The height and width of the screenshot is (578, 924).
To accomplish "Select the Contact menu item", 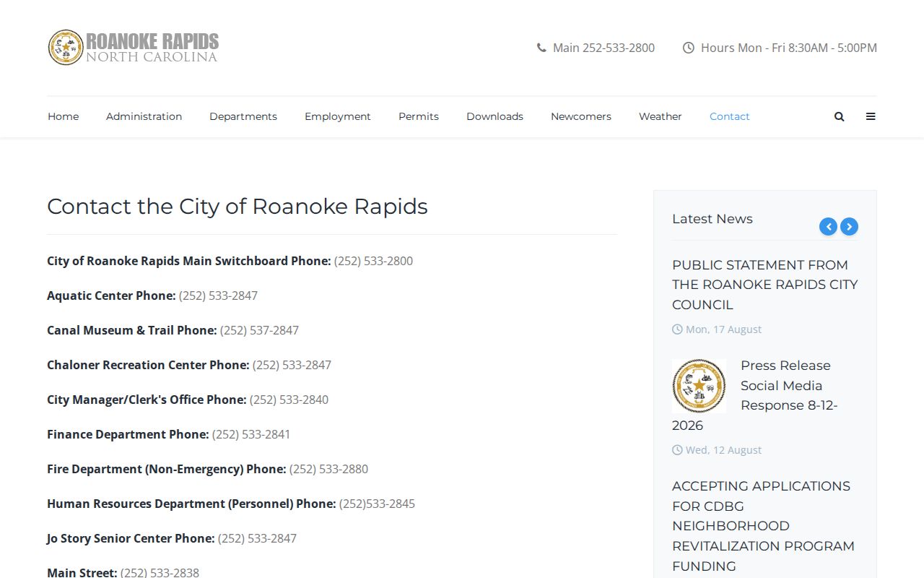I will coord(730,116).
